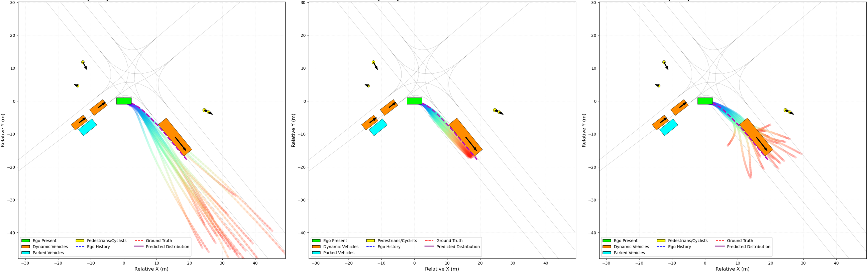Select the cyan parked vehicle in the middle plot
The width and height of the screenshot is (868, 273).
378,127
